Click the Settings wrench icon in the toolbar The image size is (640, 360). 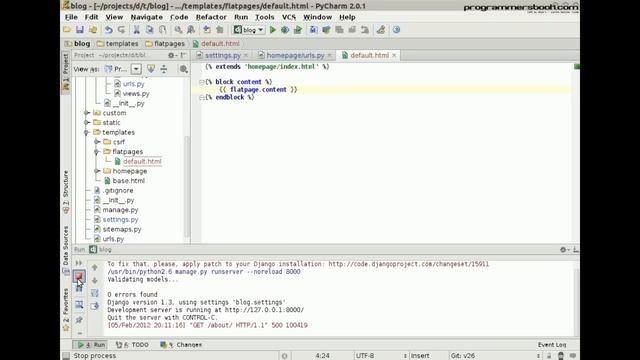click(381, 30)
